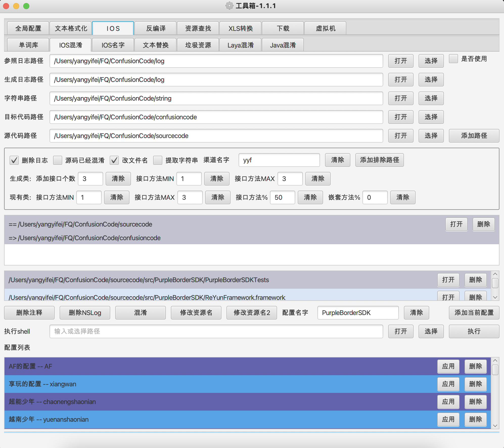Click the 添加排除路径 button
The height and width of the screenshot is (448, 504).
point(380,160)
